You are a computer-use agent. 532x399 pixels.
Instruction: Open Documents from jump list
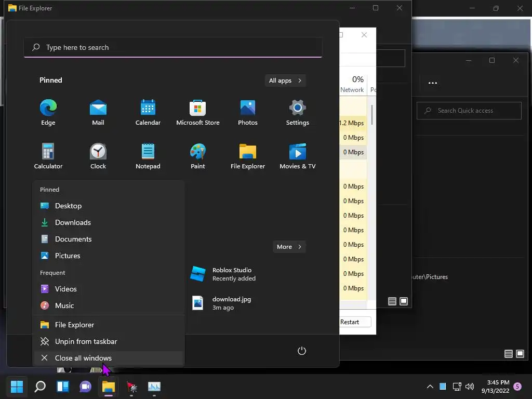click(x=109, y=239)
